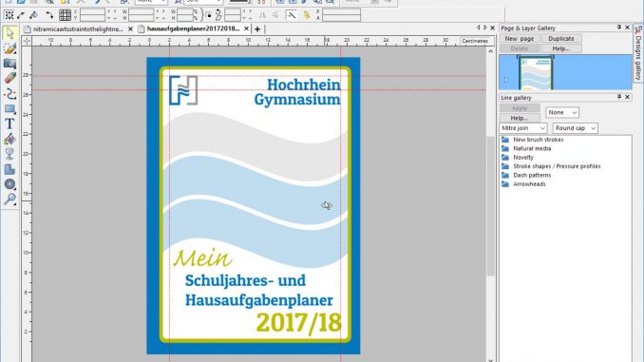Close the Line gallery panel
The width and height of the screenshot is (644, 362).
628,97
